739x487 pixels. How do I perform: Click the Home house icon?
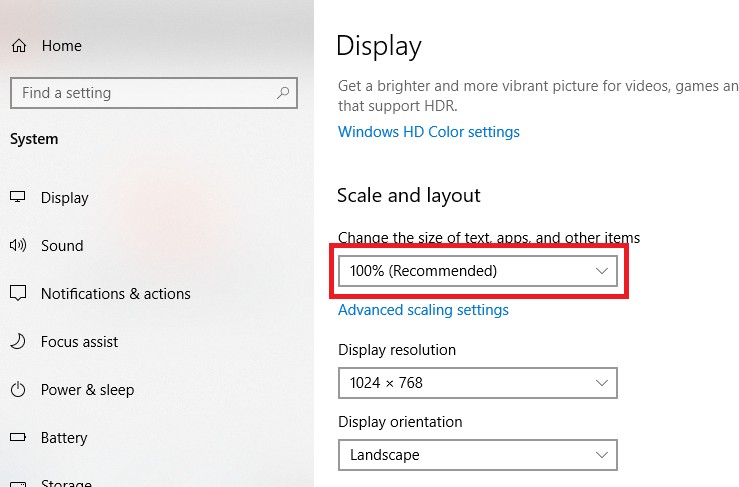(x=19, y=46)
